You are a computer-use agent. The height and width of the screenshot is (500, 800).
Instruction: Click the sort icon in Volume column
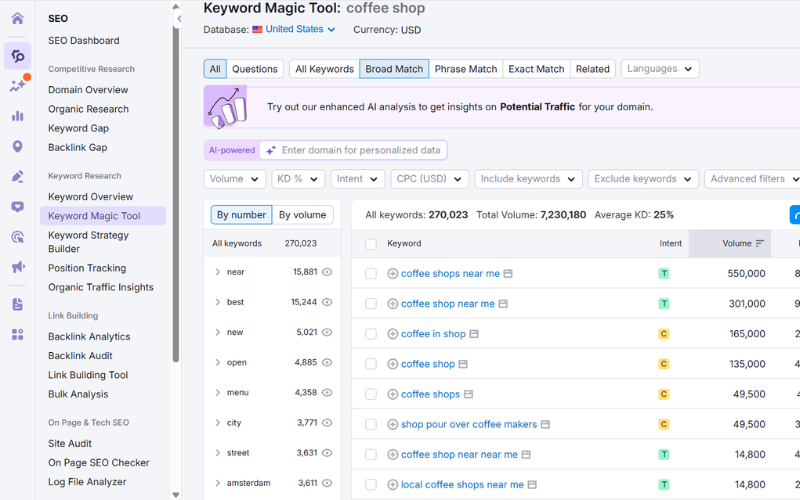click(760, 243)
